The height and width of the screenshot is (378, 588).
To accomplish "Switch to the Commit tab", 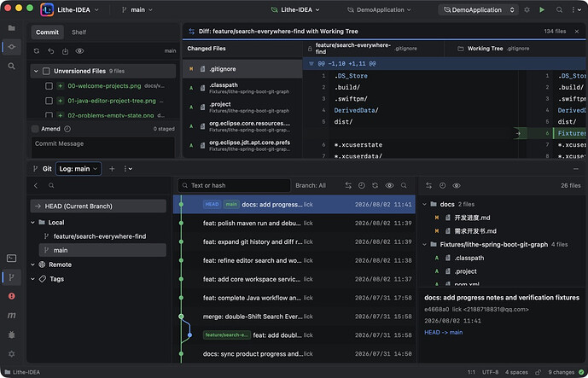I will click(x=47, y=32).
